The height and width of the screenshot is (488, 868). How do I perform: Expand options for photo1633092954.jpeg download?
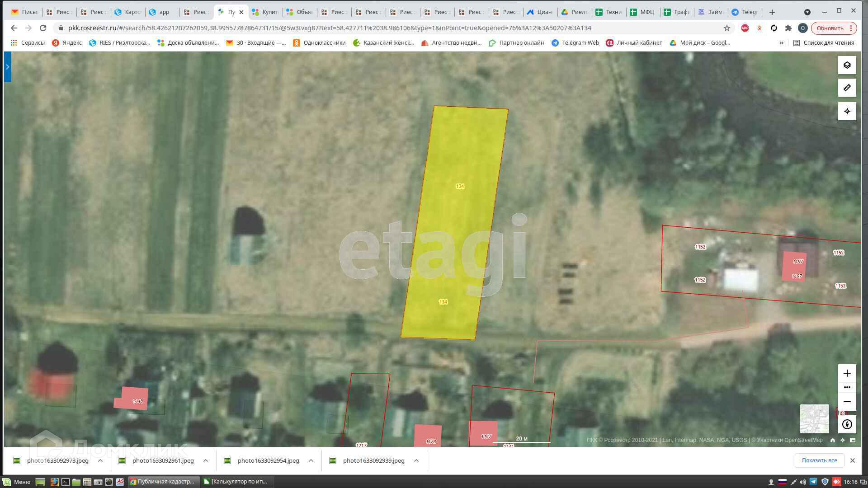point(311,460)
